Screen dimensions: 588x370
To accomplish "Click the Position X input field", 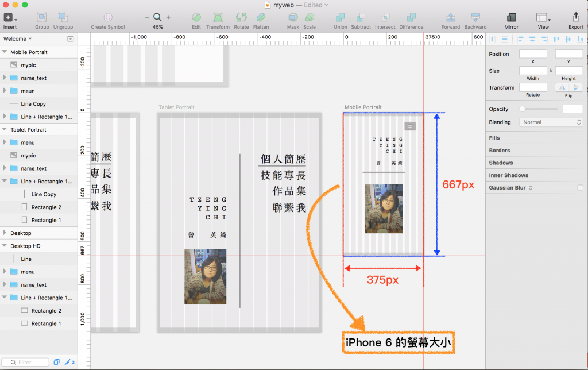I will click(533, 54).
